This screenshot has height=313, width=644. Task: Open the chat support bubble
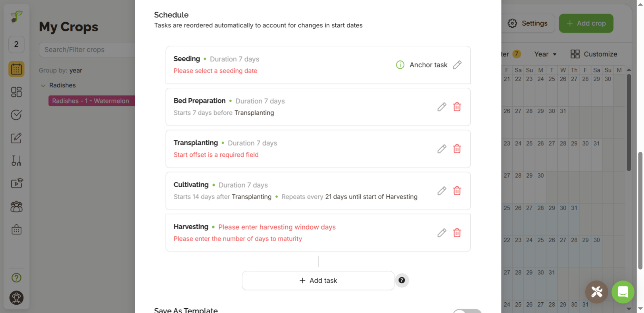623,292
